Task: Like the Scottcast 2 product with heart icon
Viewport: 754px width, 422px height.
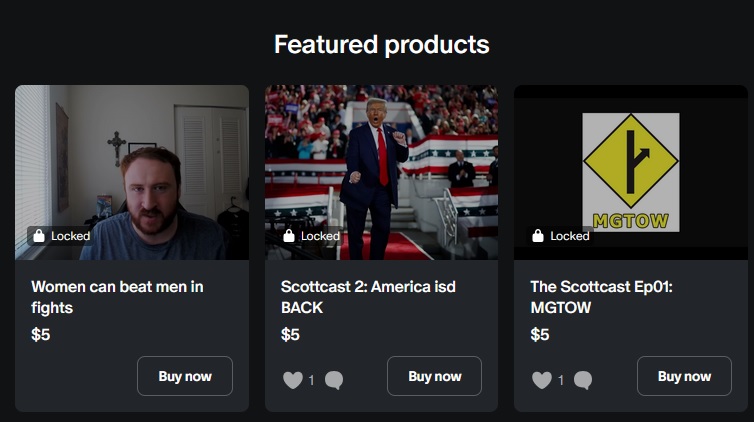Action: (292, 380)
